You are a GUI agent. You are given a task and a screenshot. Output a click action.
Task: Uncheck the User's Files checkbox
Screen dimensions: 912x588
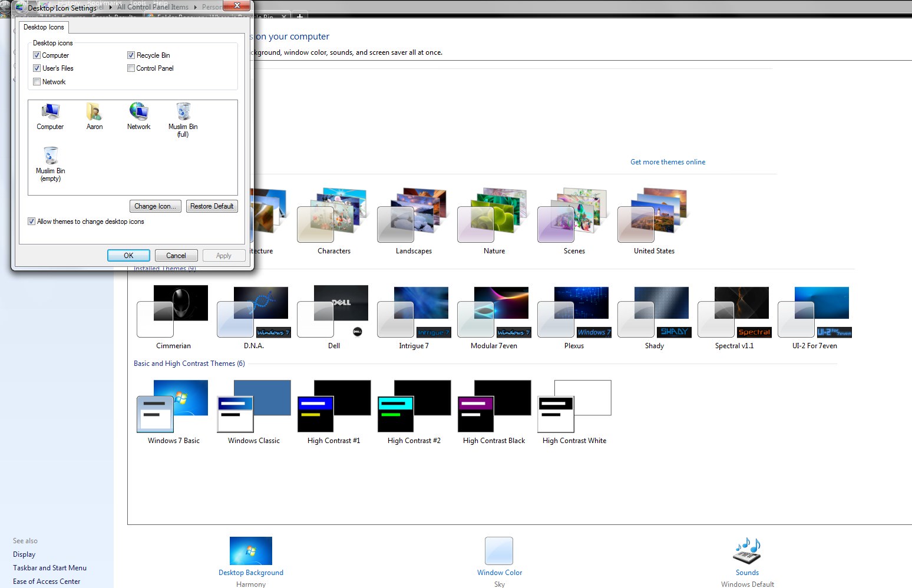point(37,68)
